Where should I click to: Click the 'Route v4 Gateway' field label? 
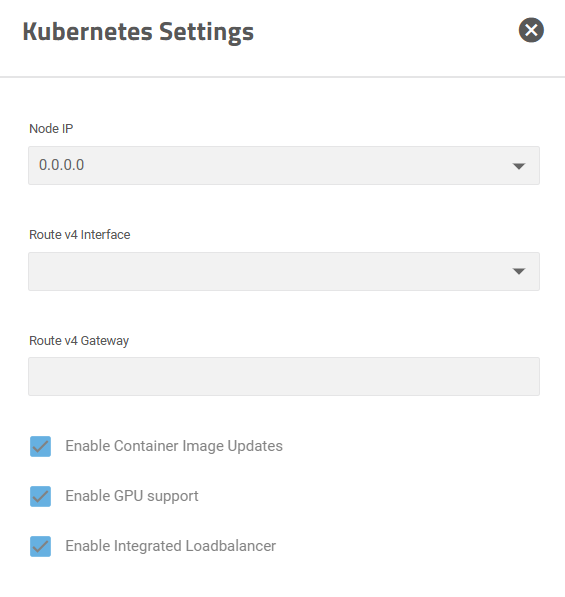click(x=79, y=341)
